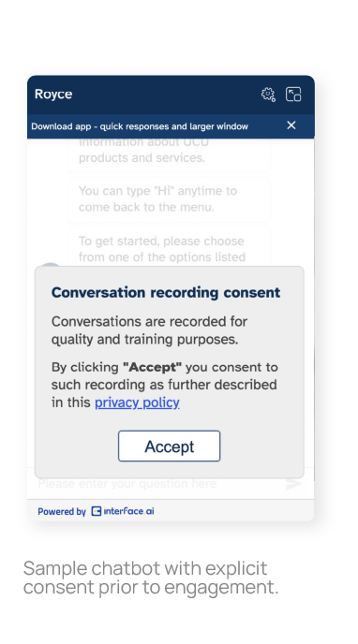Click the bot avatar beside chat messages
Image resolution: width=358 pixels, height=644 pixels.
pos(50,265)
